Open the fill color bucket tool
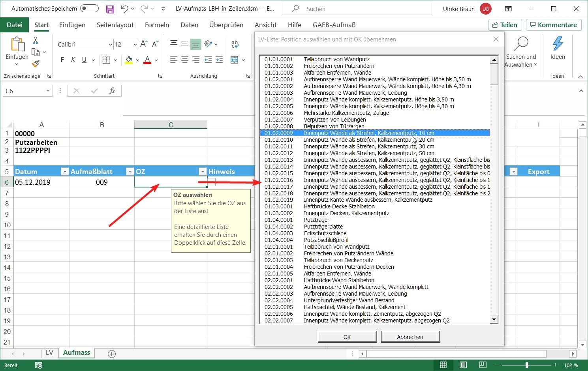Image resolution: width=588 pixels, height=371 pixels. coord(129,60)
